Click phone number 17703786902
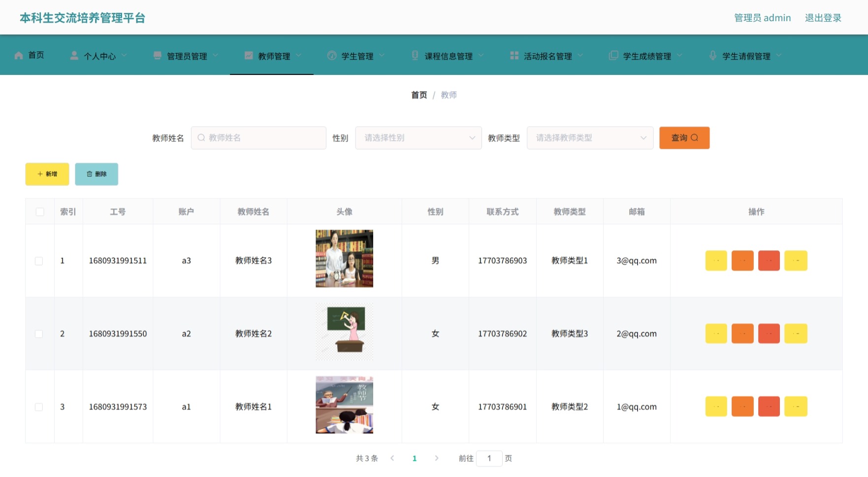Viewport: 868px width, 477px height. click(503, 334)
